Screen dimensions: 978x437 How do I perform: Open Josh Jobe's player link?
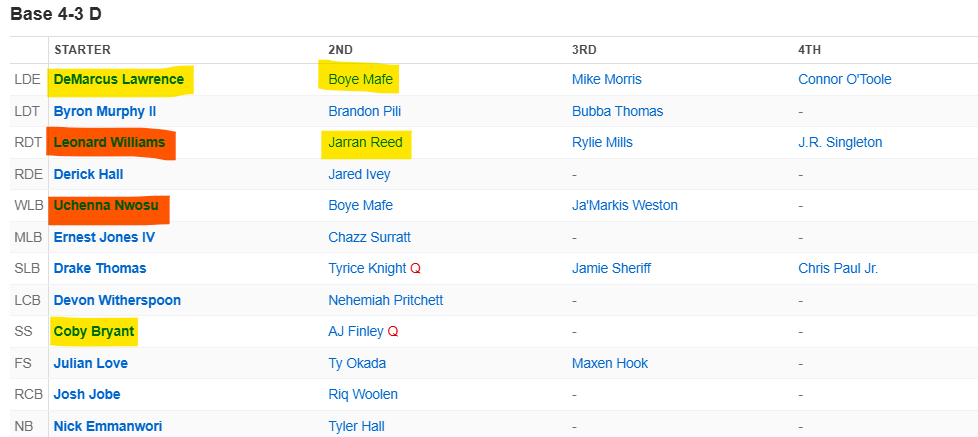coord(88,394)
